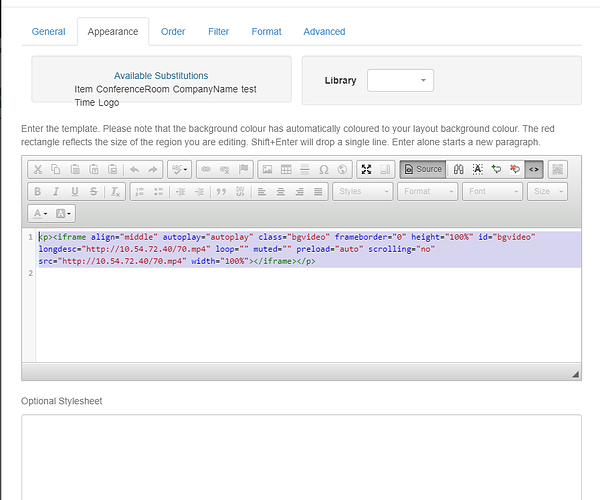Insert a numbered list
The height and width of the screenshot is (500, 600).
click(x=140, y=192)
